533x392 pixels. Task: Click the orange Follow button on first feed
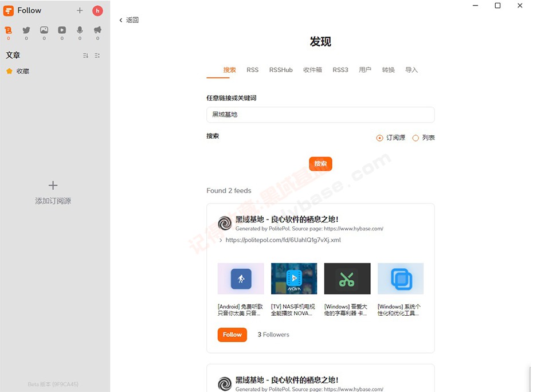click(232, 335)
